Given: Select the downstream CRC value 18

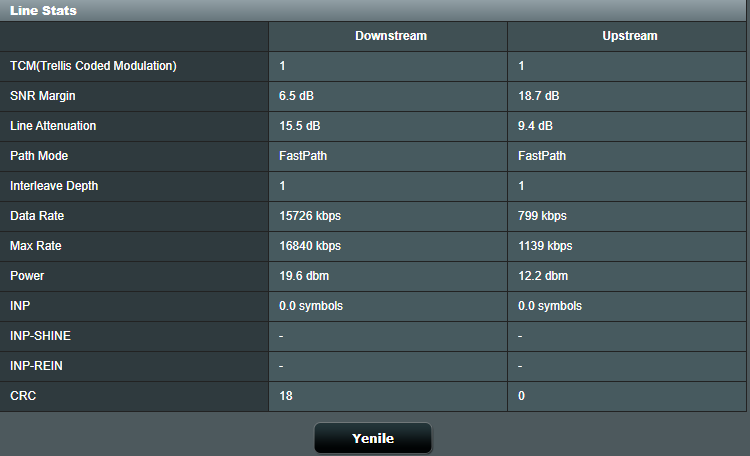Looking at the screenshot, I should (x=286, y=396).
